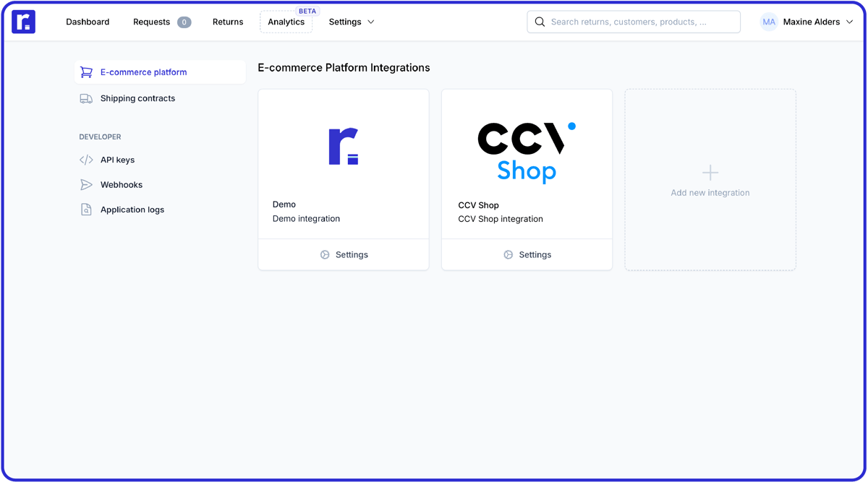Open the Returns section
Viewport: 868px width, 482px height.
pos(227,22)
